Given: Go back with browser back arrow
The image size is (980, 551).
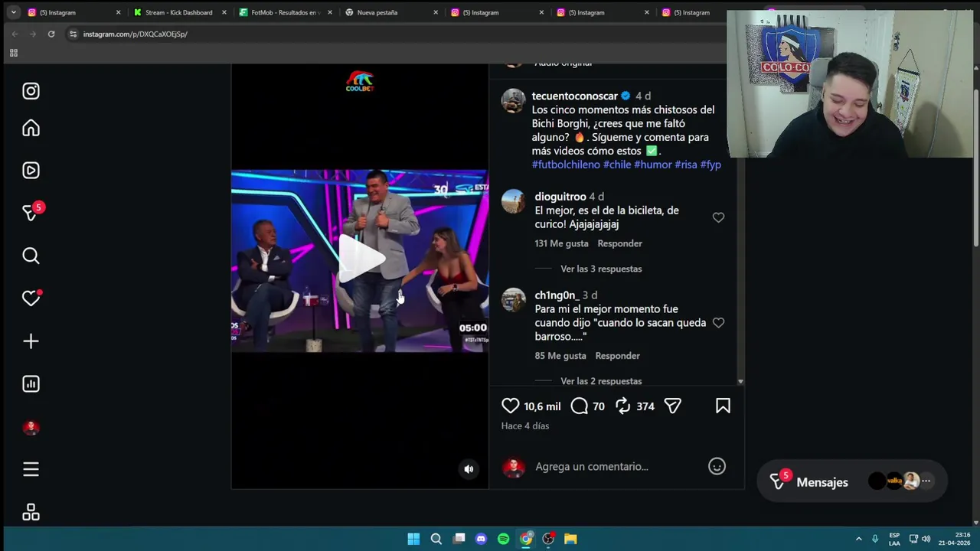Looking at the screenshot, I should pyautogui.click(x=15, y=34).
